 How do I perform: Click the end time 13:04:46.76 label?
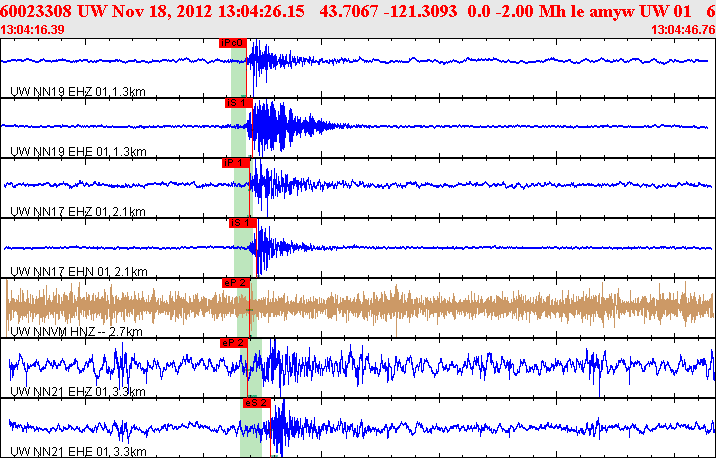click(x=683, y=30)
